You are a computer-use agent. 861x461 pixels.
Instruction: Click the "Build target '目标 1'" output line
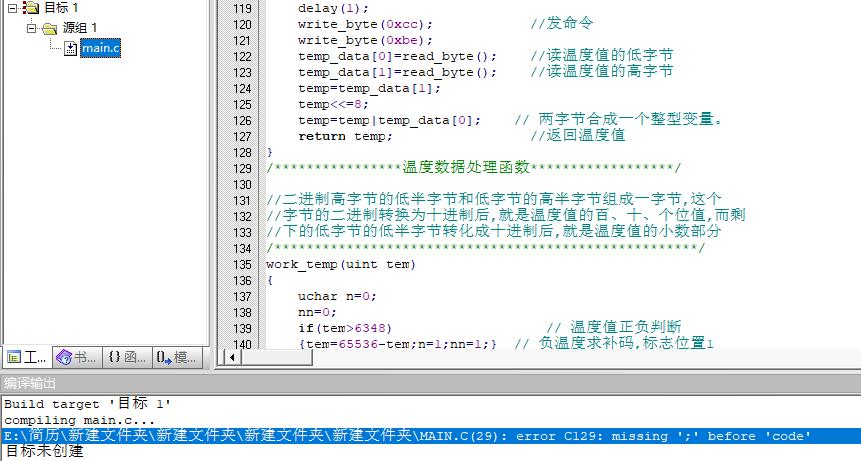pyautogui.click(x=88, y=404)
